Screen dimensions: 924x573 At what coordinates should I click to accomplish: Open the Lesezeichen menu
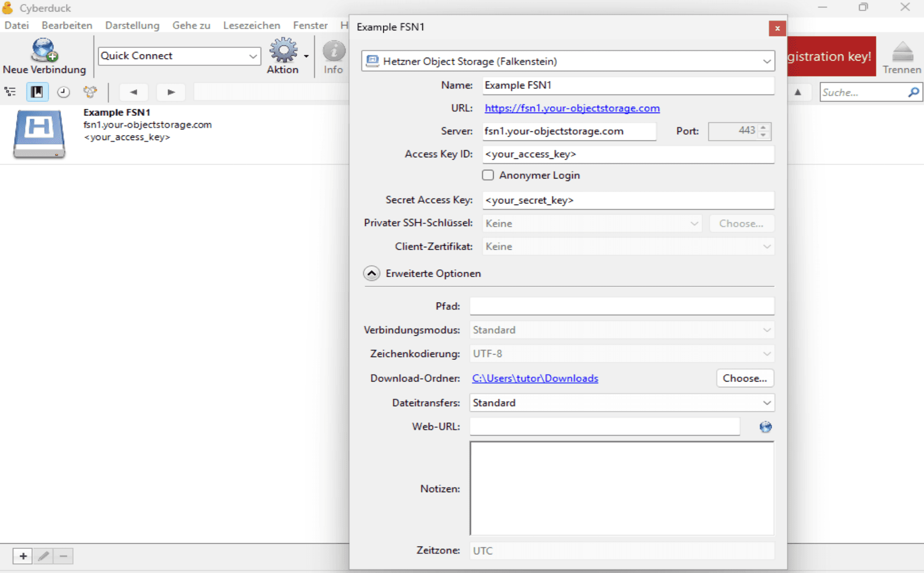251,25
